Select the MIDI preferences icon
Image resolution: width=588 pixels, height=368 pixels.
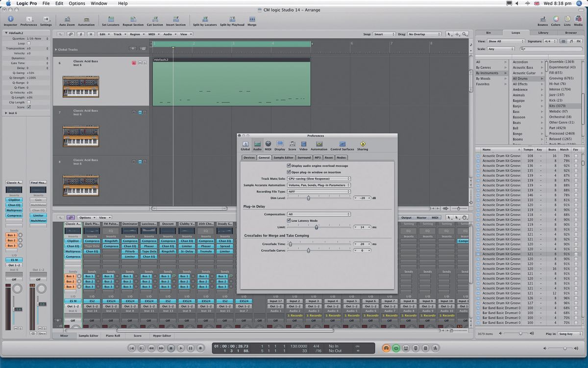(x=268, y=144)
